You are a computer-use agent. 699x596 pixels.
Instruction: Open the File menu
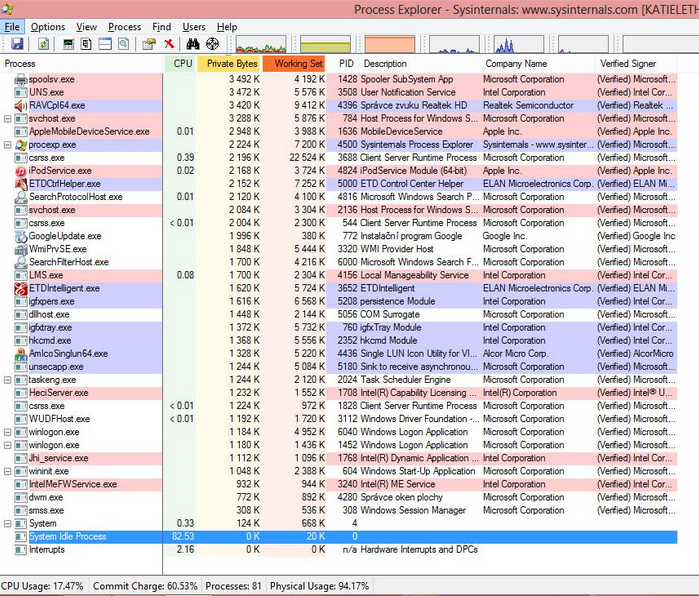click(12, 27)
